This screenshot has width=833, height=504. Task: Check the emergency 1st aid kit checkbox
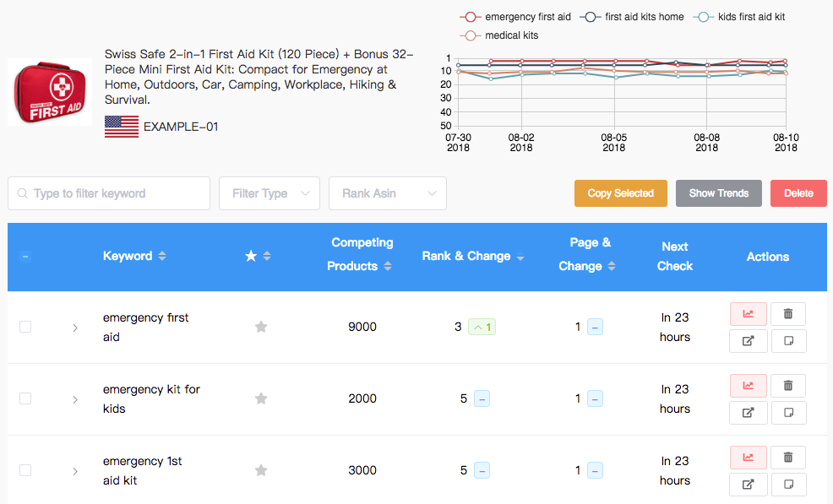coord(25,470)
